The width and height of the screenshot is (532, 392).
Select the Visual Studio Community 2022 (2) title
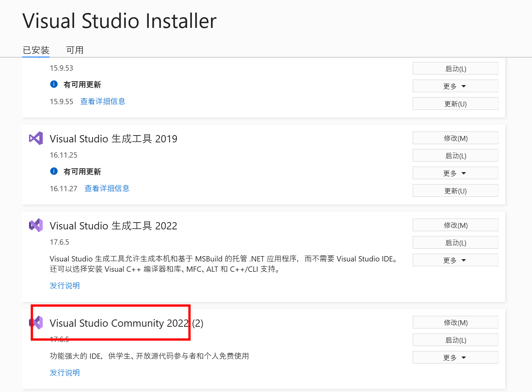tap(126, 323)
